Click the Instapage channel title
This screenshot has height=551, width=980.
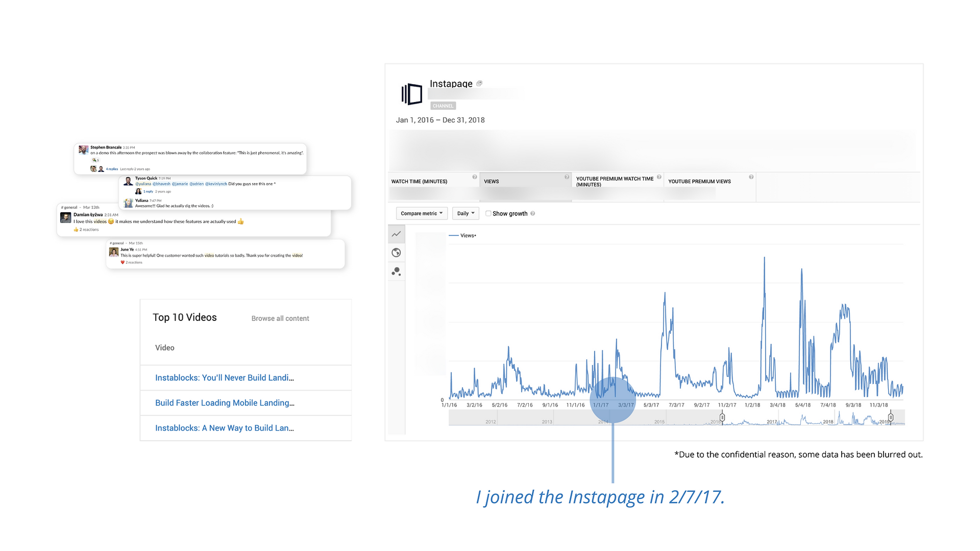point(451,84)
